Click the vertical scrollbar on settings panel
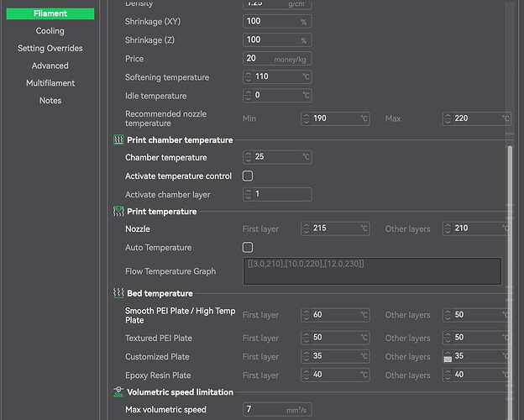This screenshot has height=420, width=524. click(508, 210)
